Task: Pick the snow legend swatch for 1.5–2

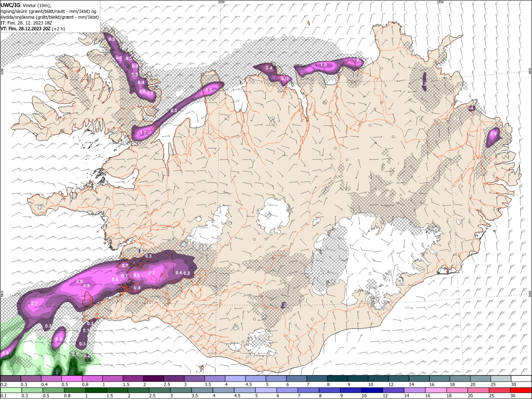Action: point(133,379)
